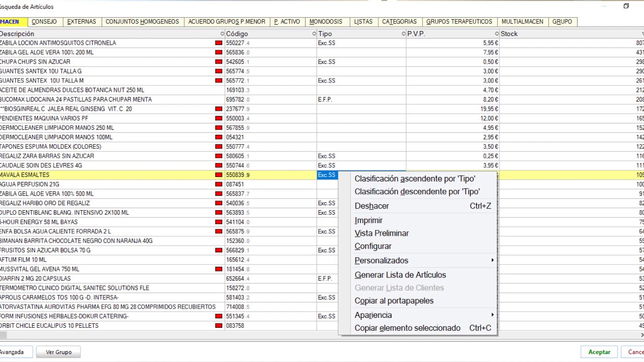Click Exc.SS cell of FORM INFUSIONES row
Screen dimensions: 644x362
pyautogui.click(x=327, y=316)
